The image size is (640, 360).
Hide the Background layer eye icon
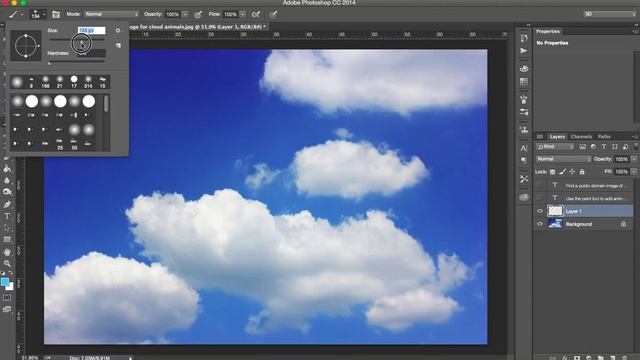click(x=540, y=224)
